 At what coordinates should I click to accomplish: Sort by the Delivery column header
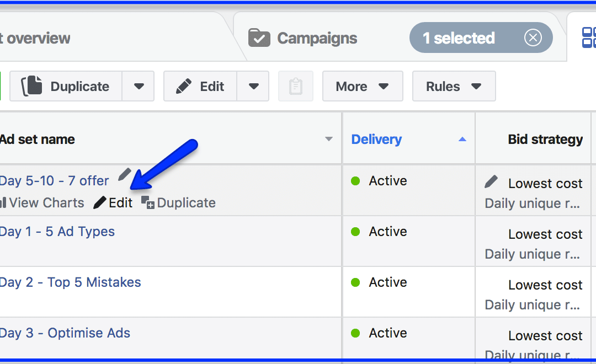376,139
